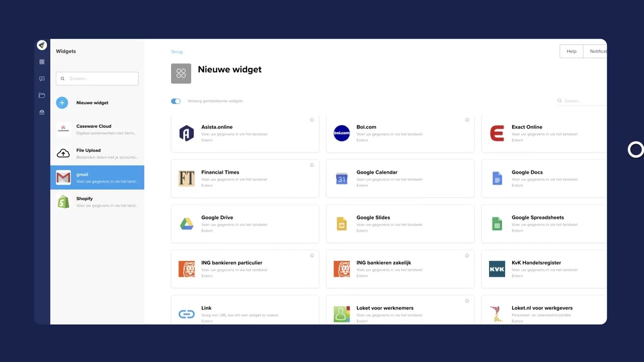This screenshot has height=362, width=644.
Task: Open the ING bankieren particulier widget card
Action: [x=245, y=269]
